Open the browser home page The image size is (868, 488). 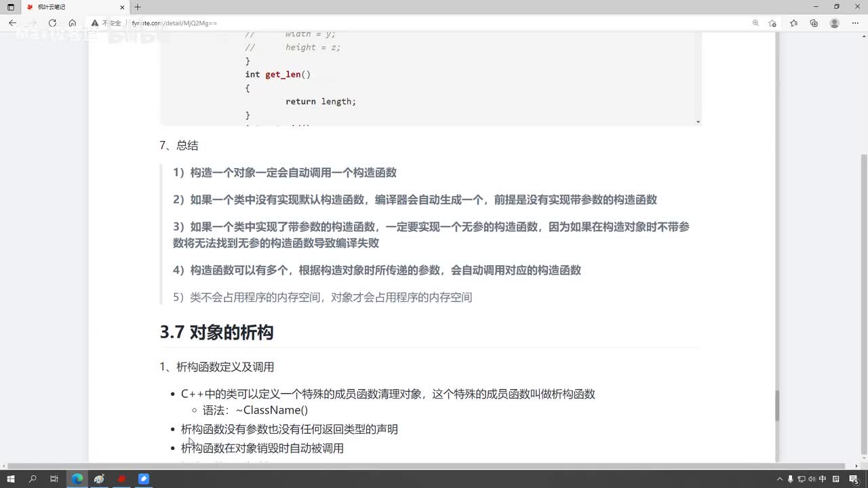click(x=72, y=23)
